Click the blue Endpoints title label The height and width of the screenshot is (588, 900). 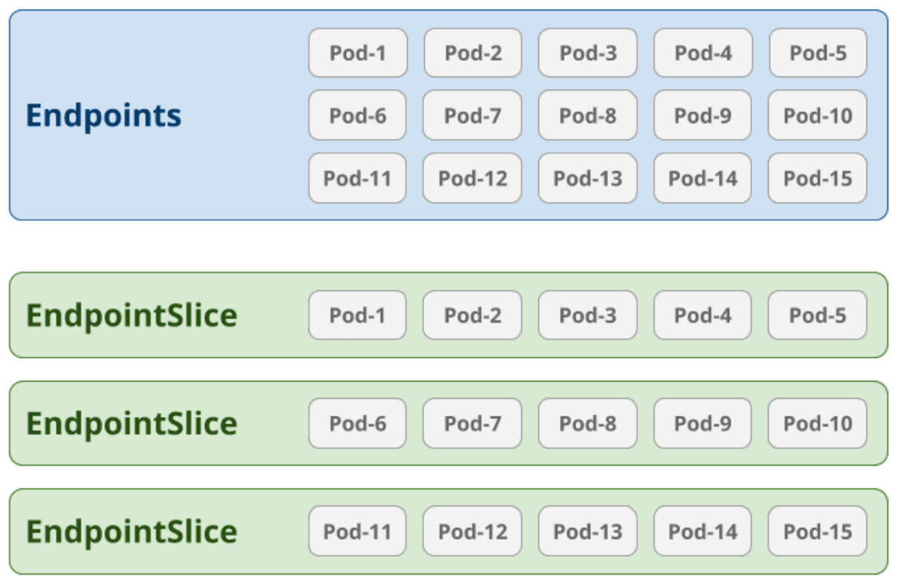click(103, 116)
